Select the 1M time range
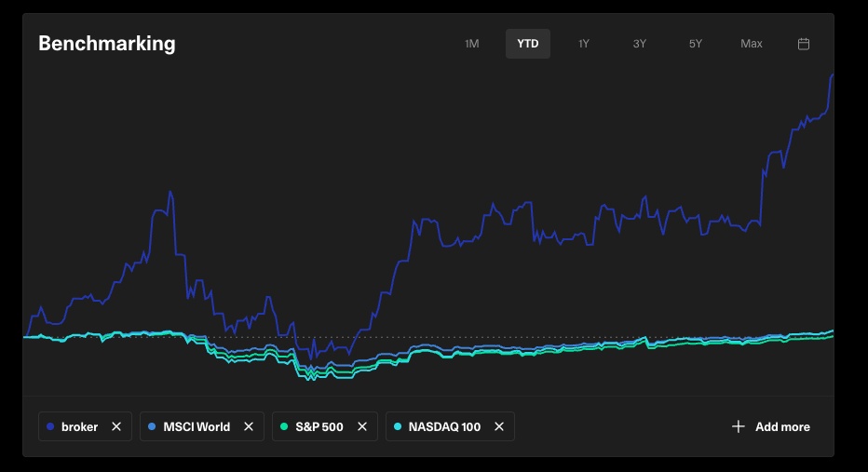The width and height of the screenshot is (868, 472). 472,44
